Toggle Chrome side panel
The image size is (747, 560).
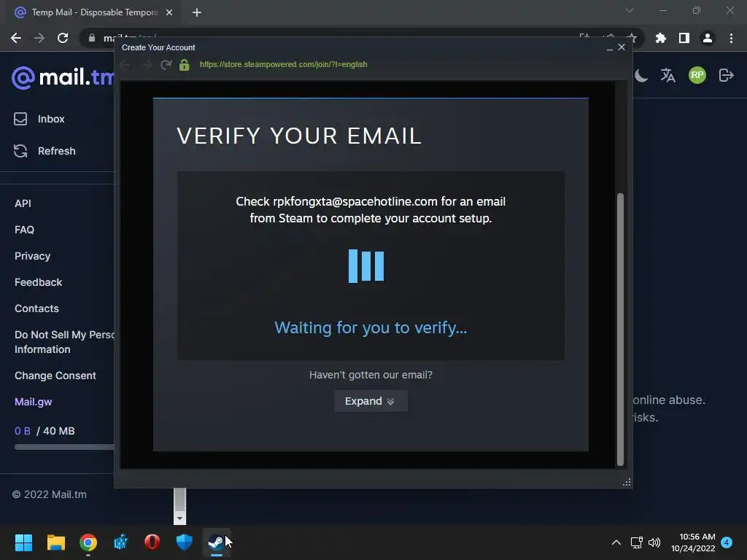tap(684, 38)
